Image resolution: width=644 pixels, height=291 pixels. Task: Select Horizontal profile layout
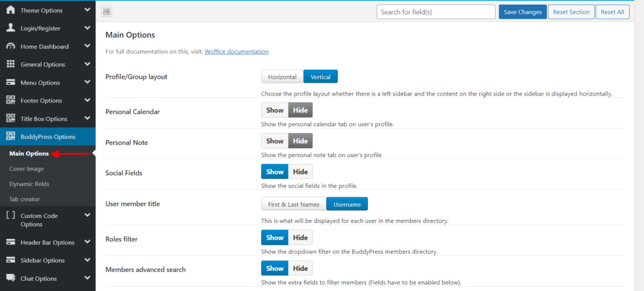(282, 77)
